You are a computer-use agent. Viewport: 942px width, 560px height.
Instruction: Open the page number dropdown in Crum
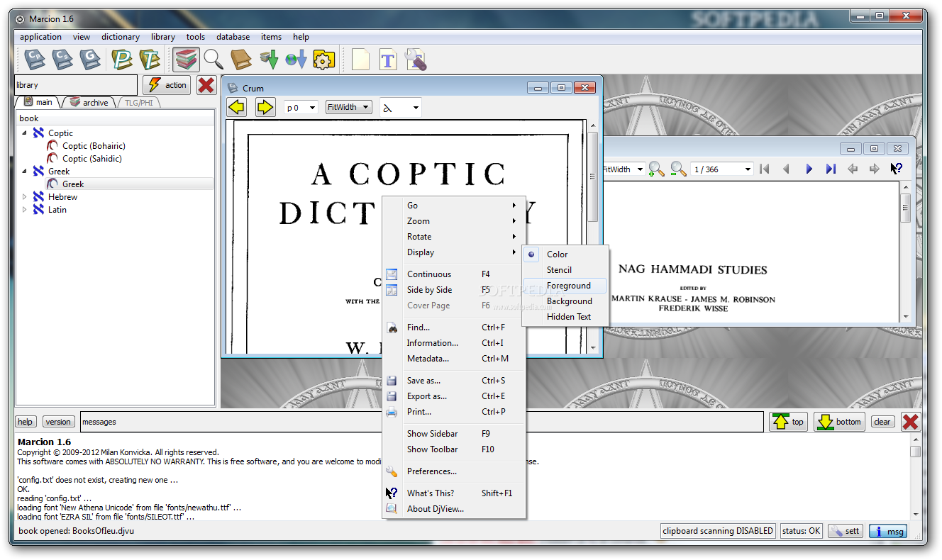301,108
